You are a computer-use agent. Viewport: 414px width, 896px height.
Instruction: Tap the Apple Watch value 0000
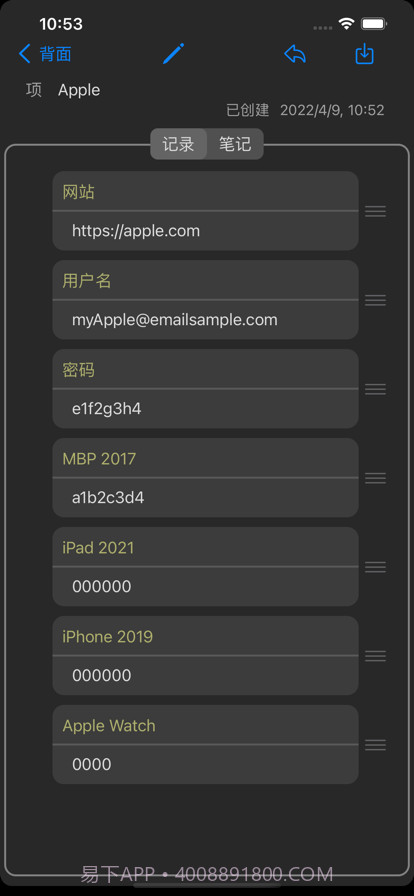pos(205,765)
